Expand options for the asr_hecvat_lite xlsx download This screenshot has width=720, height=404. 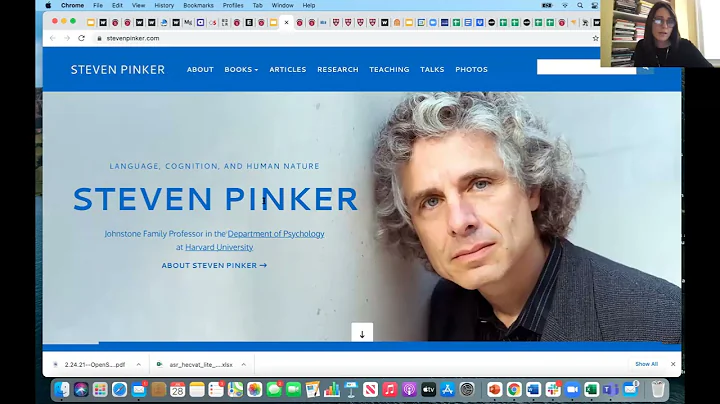tap(244, 365)
